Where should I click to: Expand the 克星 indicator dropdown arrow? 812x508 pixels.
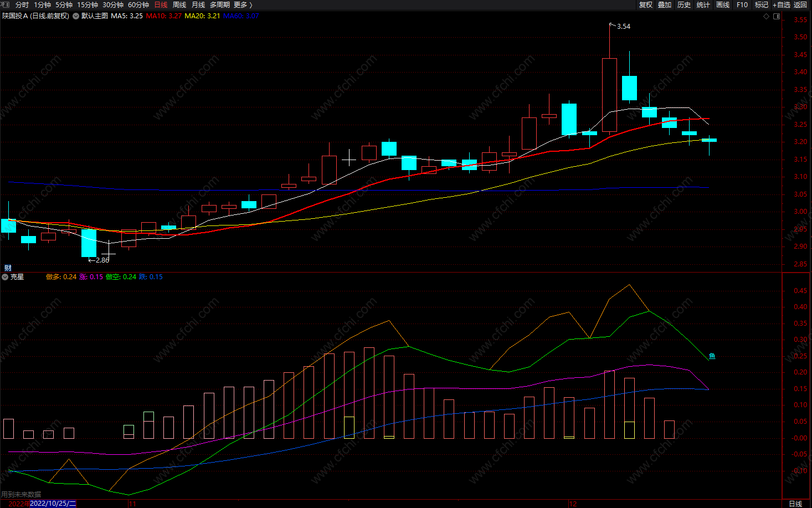pos(5,277)
